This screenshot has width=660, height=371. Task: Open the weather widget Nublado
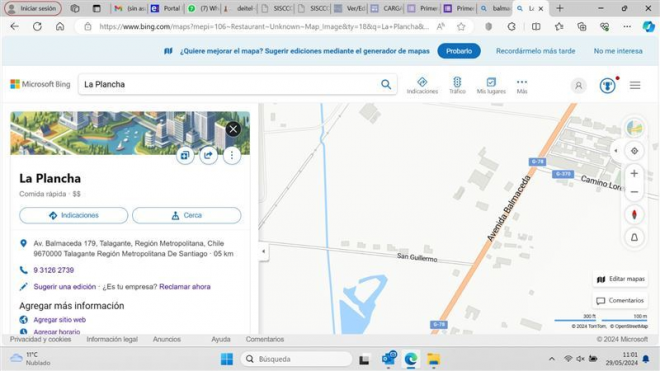[29, 359]
